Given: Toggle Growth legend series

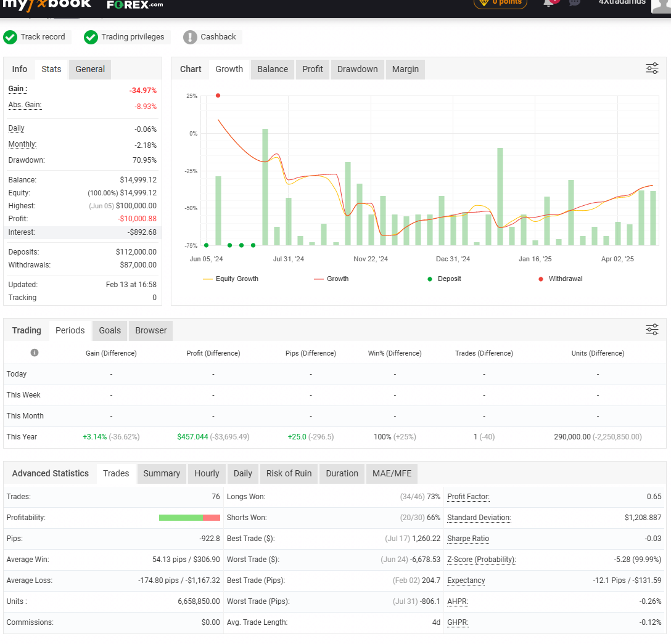Looking at the screenshot, I should tap(331, 279).
